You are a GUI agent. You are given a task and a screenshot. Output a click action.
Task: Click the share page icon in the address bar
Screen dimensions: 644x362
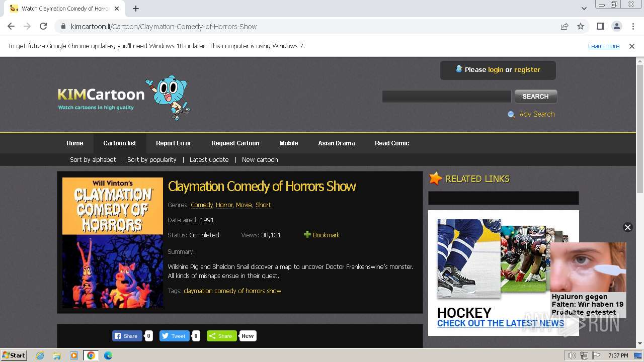(x=565, y=26)
